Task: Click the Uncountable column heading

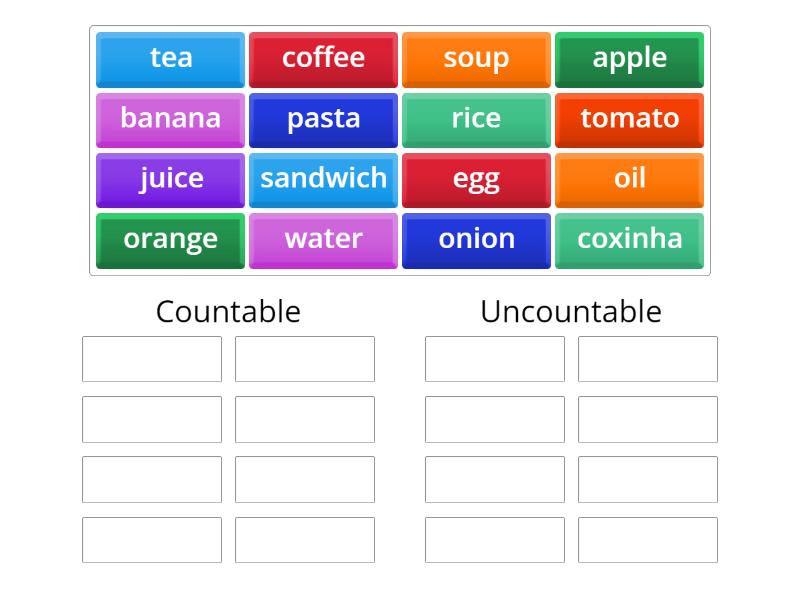Action: [x=570, y=312]
